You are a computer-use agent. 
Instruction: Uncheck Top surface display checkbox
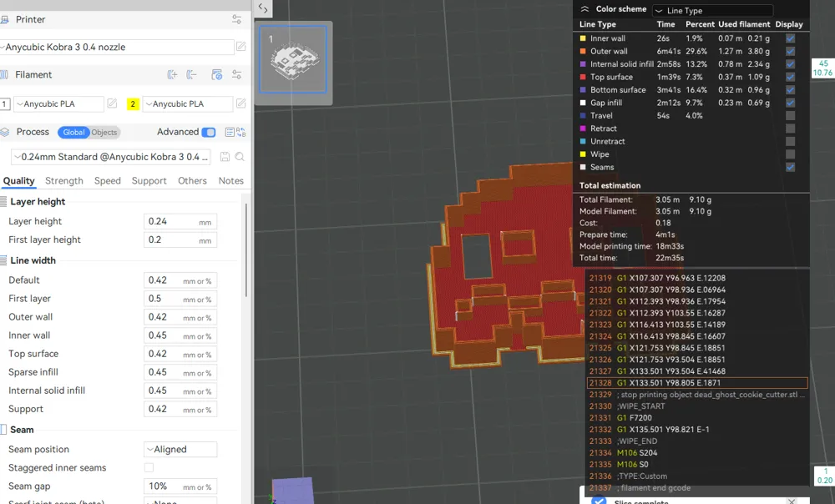click(x=790, y=77)
